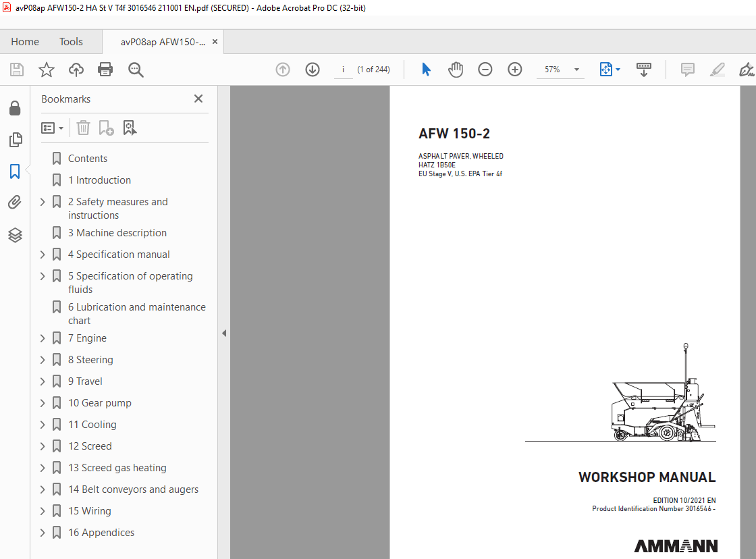This screenshot has height=559, width=756.
Task: Open Layers panel in sidebar
Action: click(15, 235)
